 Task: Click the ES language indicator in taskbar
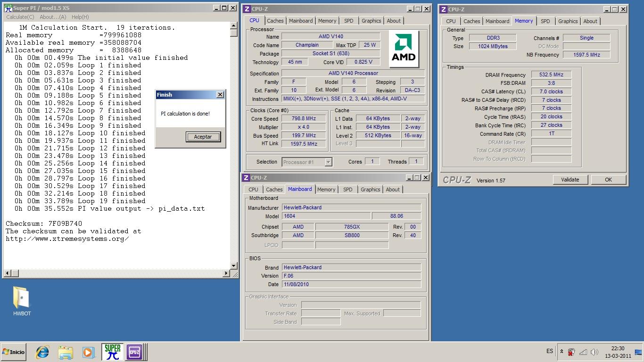[550, 351]
